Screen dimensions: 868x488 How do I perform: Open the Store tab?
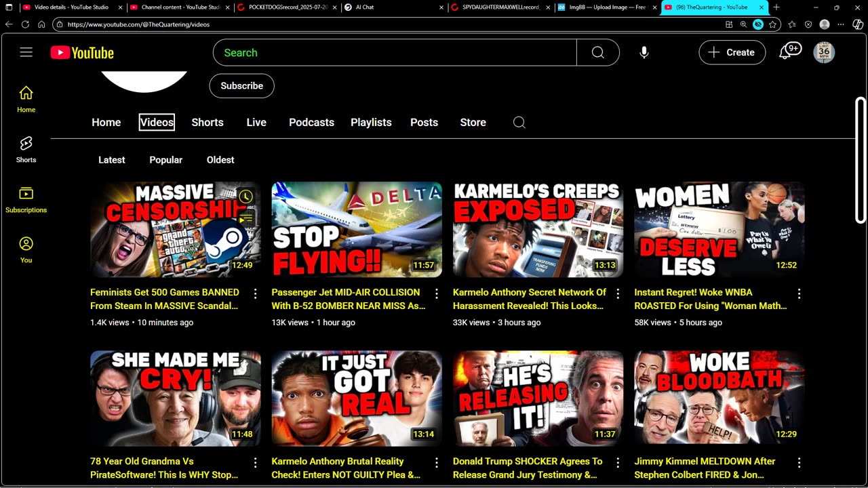click(x=473, y=122)
